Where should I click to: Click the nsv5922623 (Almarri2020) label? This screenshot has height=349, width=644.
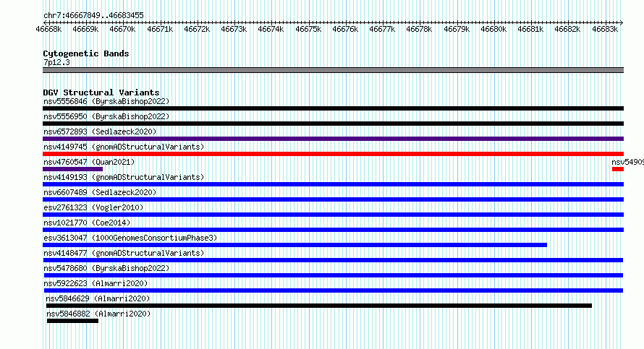(x=96, y=283)
